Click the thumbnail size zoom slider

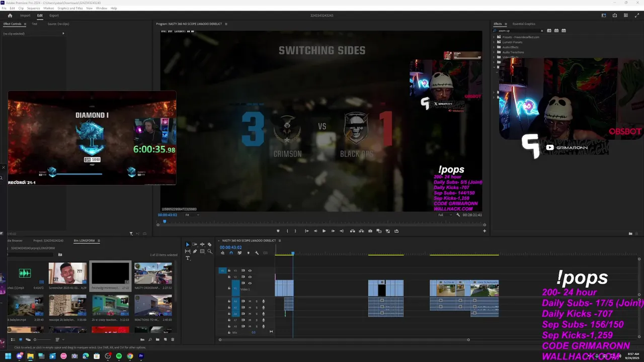coord(42,339)
